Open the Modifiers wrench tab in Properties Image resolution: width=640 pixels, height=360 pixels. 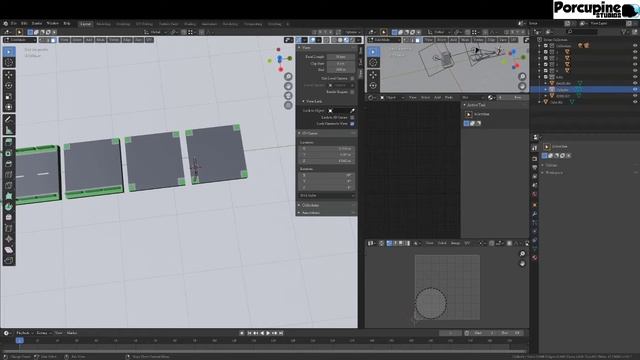(x=535, y=214)
